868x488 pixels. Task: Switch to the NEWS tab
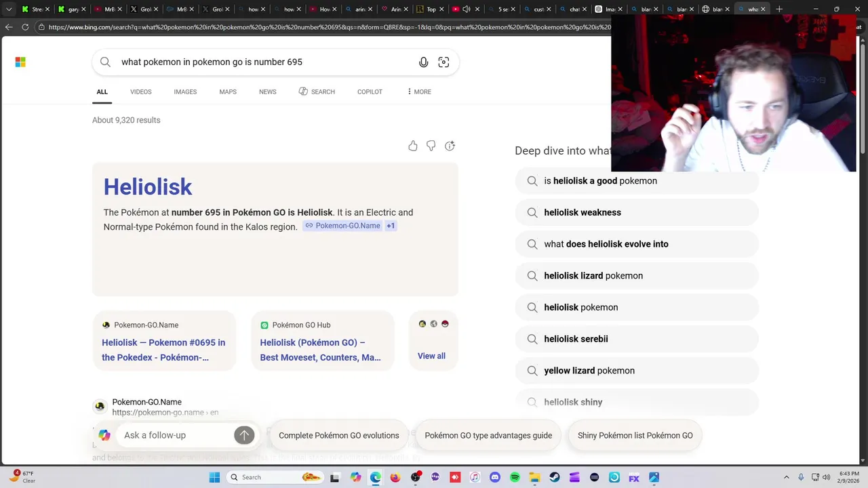click(268, 91)
